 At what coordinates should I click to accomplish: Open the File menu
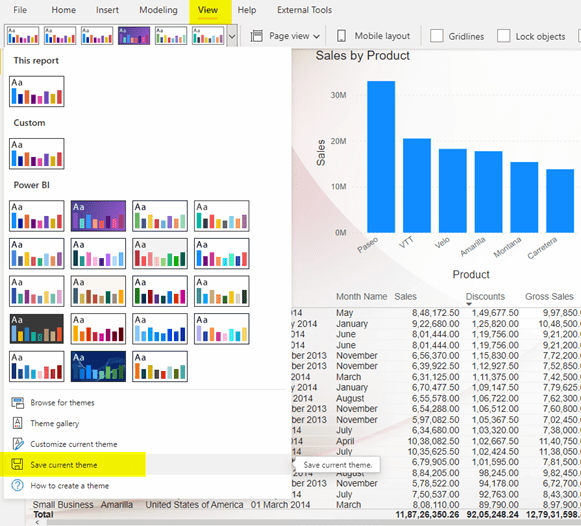pos(20,10)
